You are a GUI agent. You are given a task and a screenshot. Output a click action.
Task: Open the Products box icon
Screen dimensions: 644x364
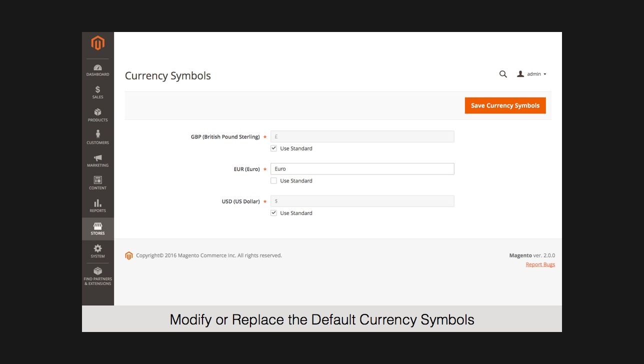[98, 112]
